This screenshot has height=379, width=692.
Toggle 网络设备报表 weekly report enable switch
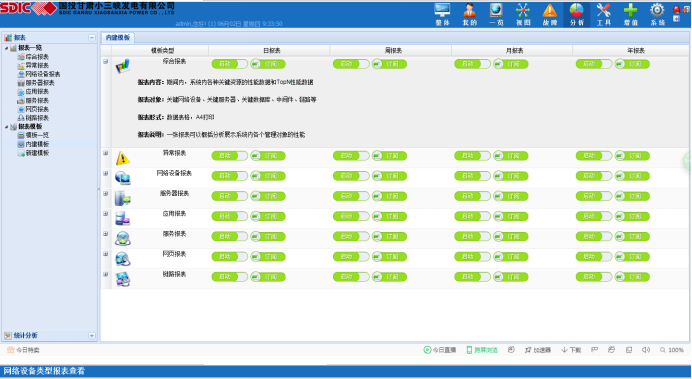coord(351,176)
